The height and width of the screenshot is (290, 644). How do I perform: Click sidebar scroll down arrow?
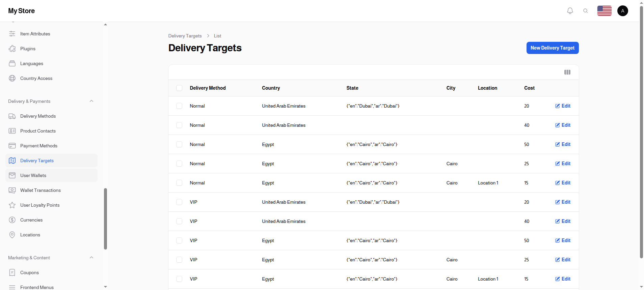105,287
